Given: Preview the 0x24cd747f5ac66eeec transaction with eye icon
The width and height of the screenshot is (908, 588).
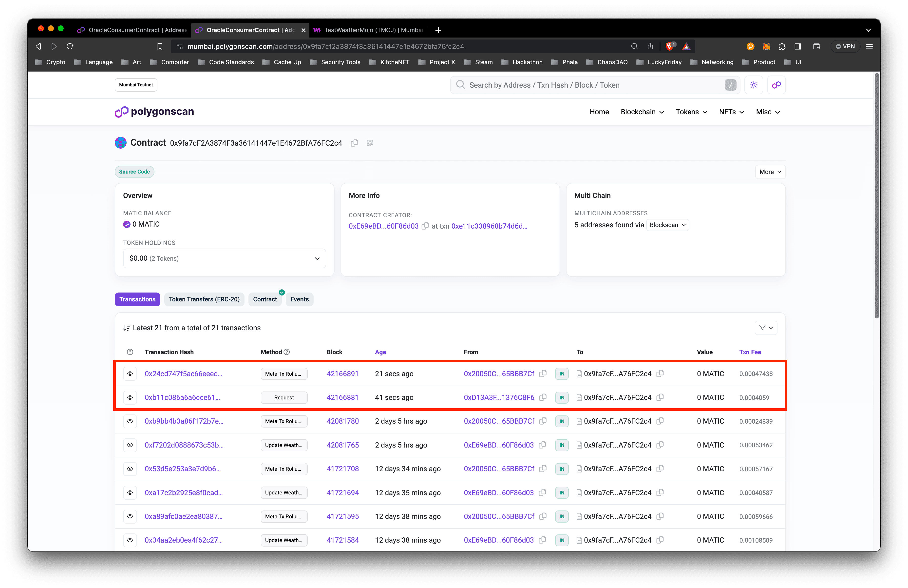Looking at the screenshot, I should pyautogui.click(x=130, y=373).
